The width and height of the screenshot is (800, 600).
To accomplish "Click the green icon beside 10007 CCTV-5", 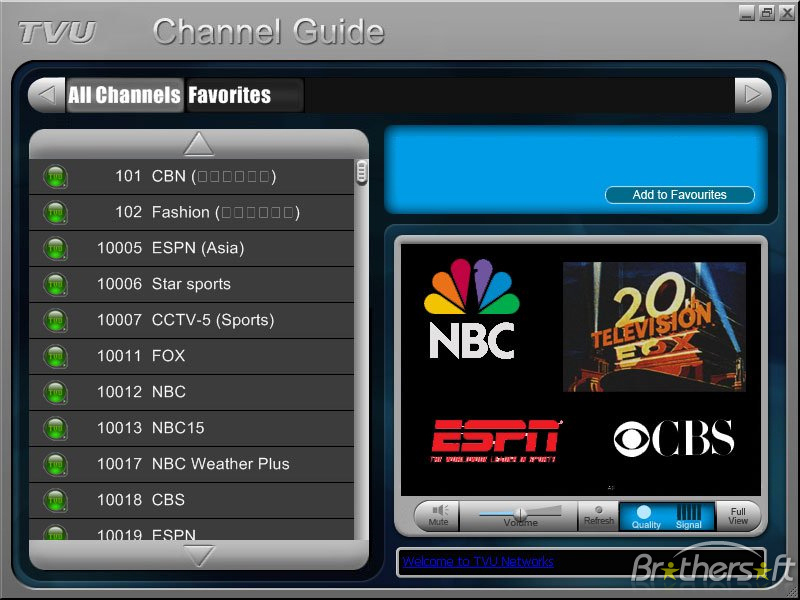I will [56, 320].
